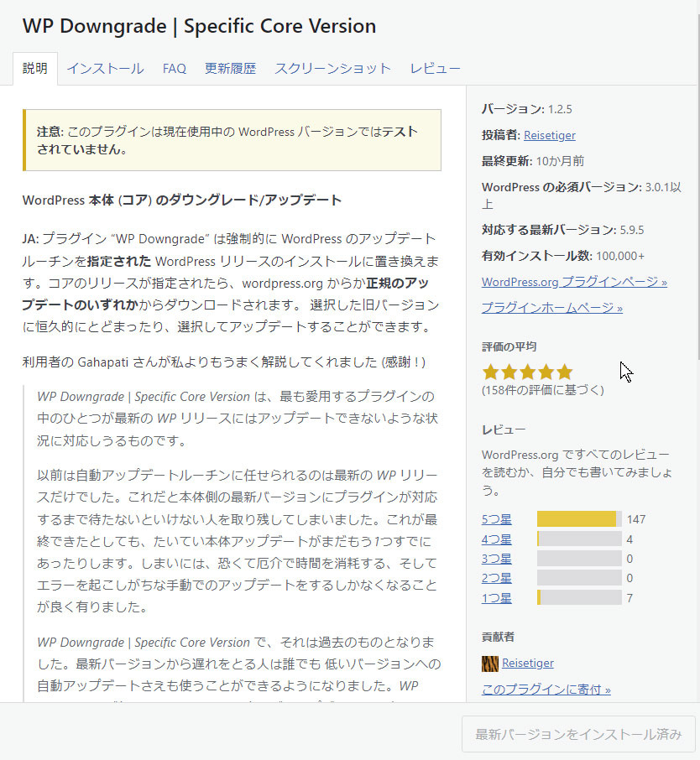Screen dimensions: 700x760
Task: Click the 7 count next to 1つ星
Action: (x=629, y=598)
